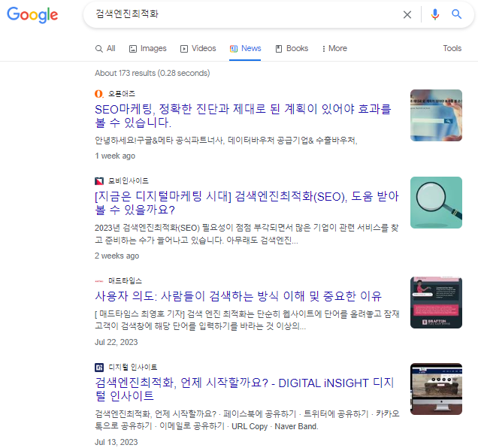Switch to the Images tab
This screenshot has width=478, height=448.
pyautogui.click(x=148, y=49)
